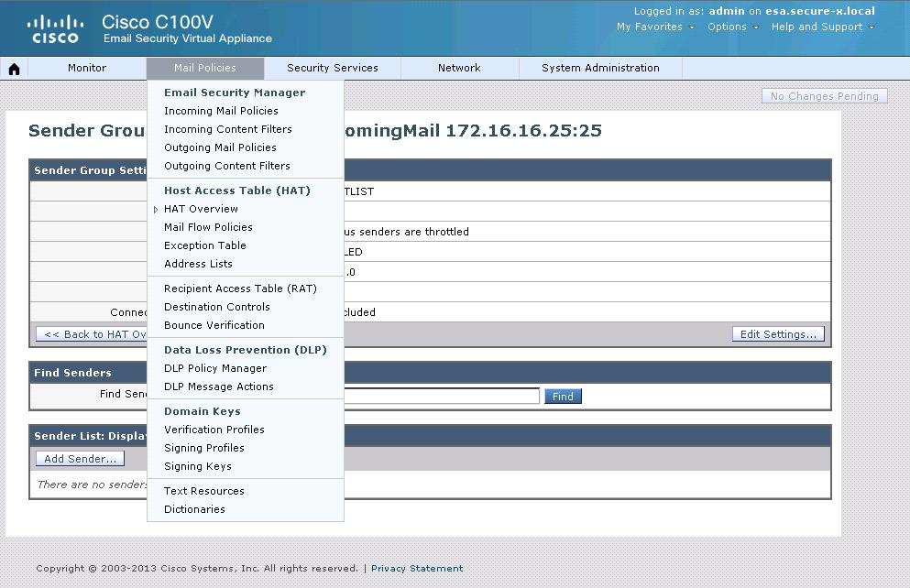This screenshot has height=588, width=910.
Task: Click the Domain Keys heading
Action: pos(202,412)
